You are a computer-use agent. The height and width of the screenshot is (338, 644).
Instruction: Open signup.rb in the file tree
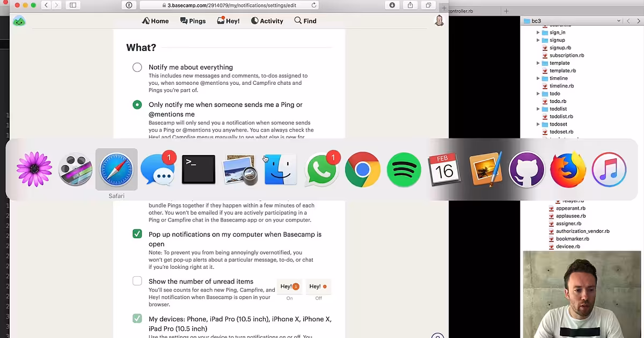tap(560, 48)
